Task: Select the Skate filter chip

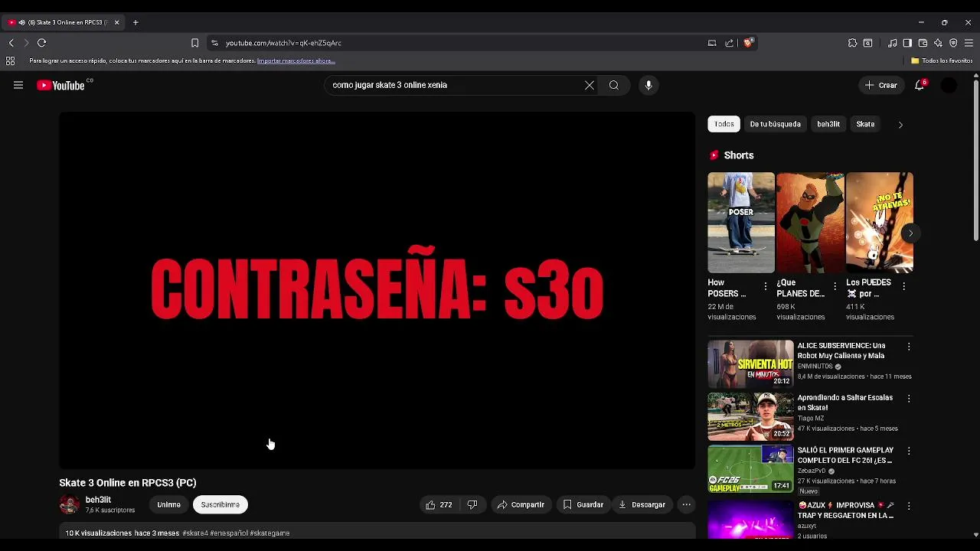Action: click(x=865, y=124)
